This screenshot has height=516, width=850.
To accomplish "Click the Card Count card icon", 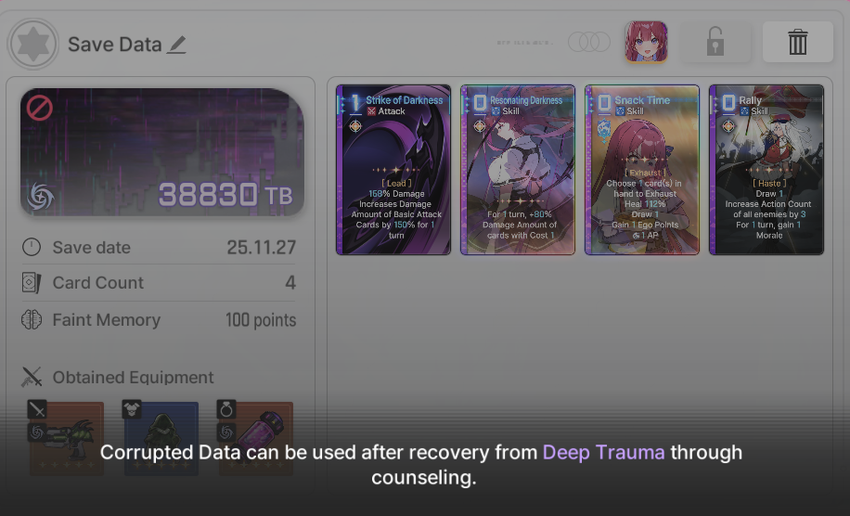I will (31, 283).
